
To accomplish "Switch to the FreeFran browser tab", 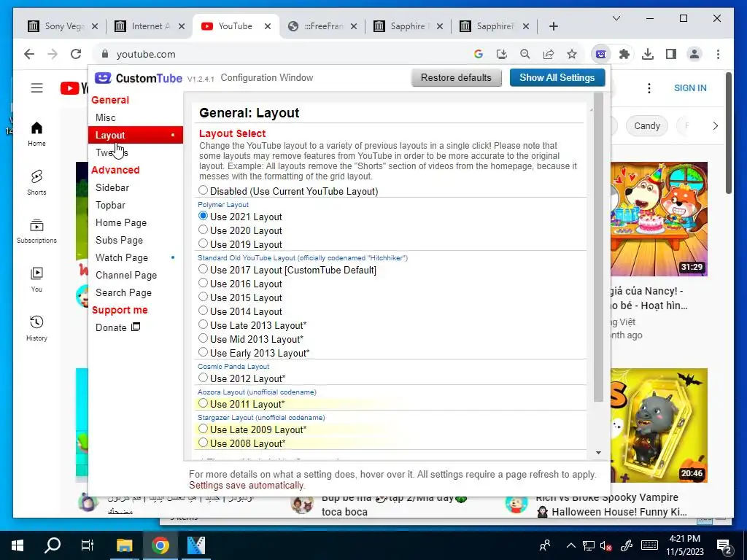I will pyautogui.click(x=322, y=26).
